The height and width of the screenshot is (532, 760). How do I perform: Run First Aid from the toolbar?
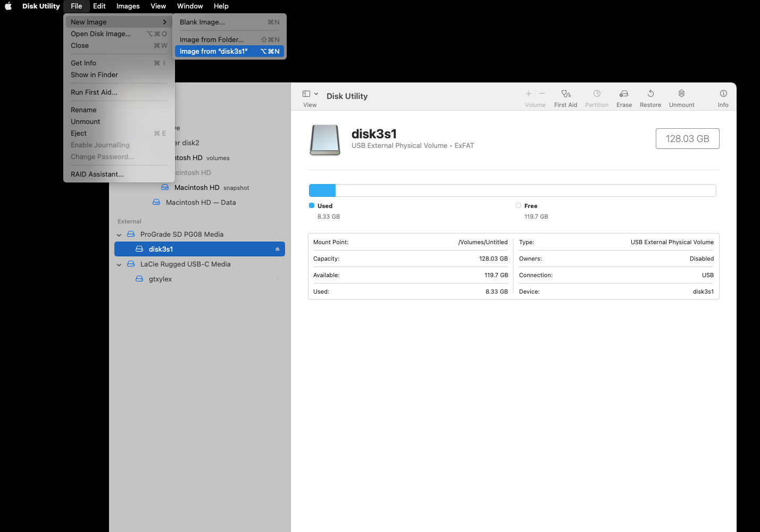point(565,97)
